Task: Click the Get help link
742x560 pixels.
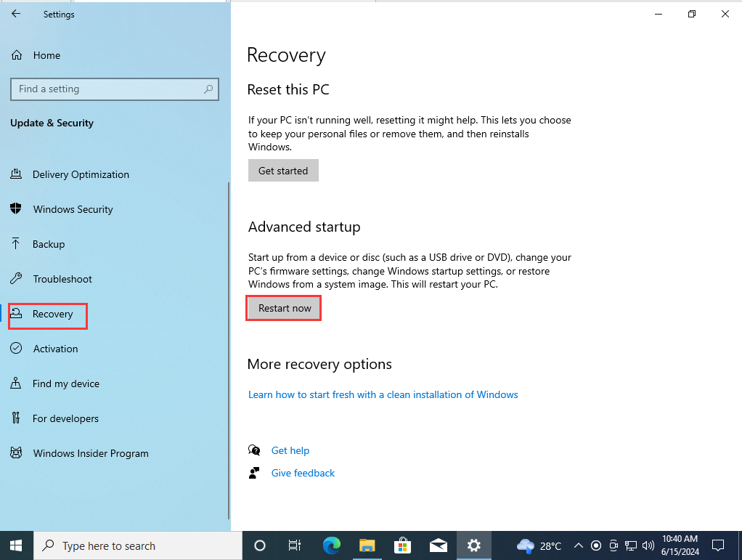Action: [290, 450]
